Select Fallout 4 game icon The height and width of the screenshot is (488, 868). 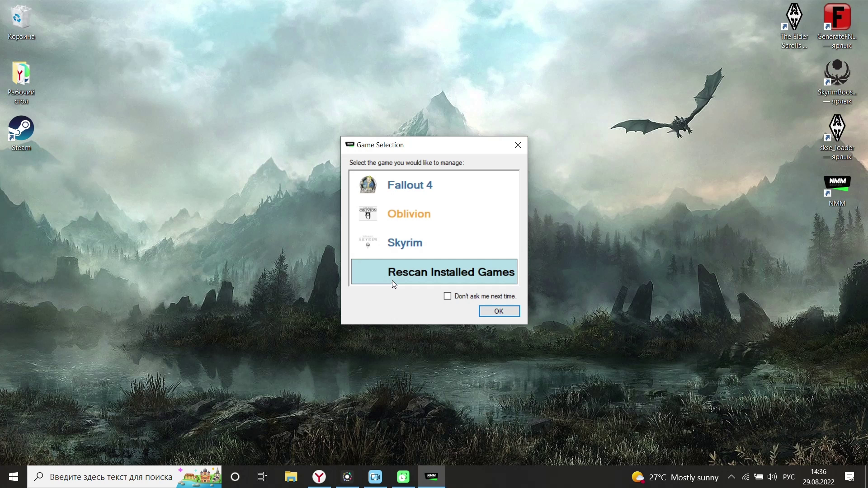click(368, 185)
